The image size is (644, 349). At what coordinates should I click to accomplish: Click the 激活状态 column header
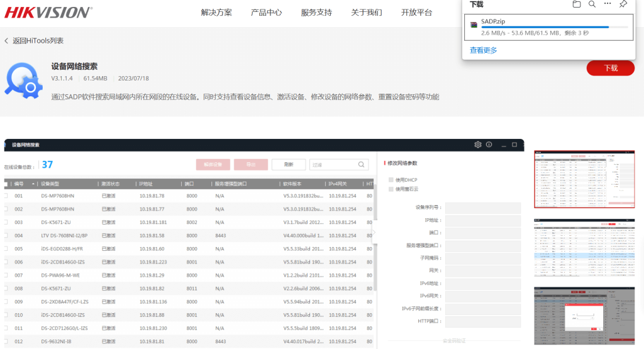click(111, 184)
